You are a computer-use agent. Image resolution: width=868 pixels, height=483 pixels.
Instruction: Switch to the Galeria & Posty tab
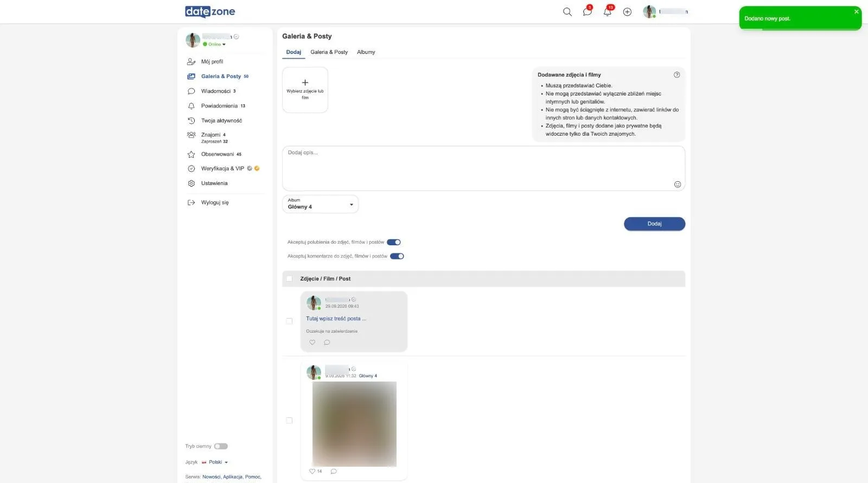point(329,52)
